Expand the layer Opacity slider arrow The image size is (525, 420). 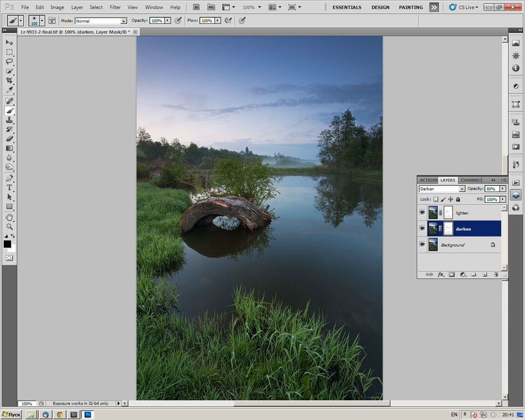pyautogui.click(x=502, y=188)
